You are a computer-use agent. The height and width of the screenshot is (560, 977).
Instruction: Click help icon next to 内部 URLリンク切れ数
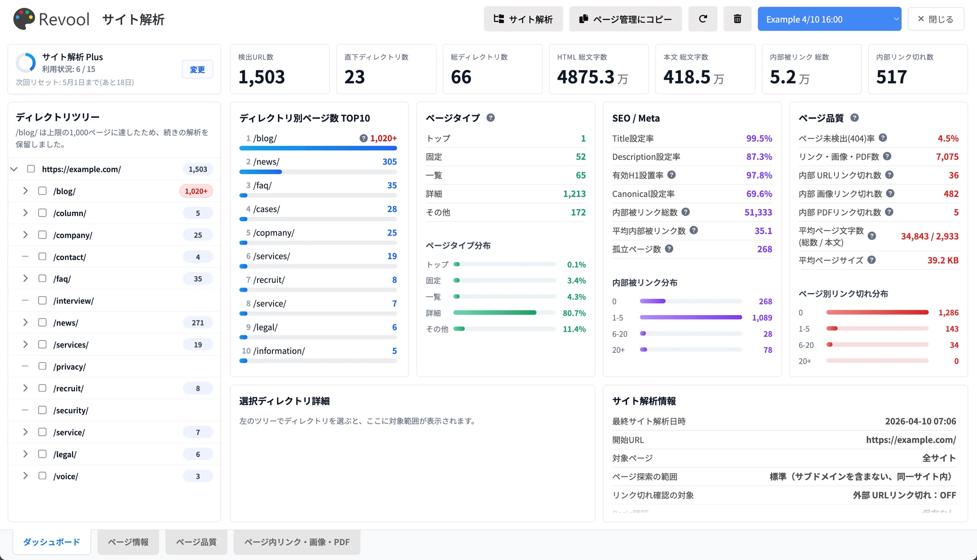[889, 175]
